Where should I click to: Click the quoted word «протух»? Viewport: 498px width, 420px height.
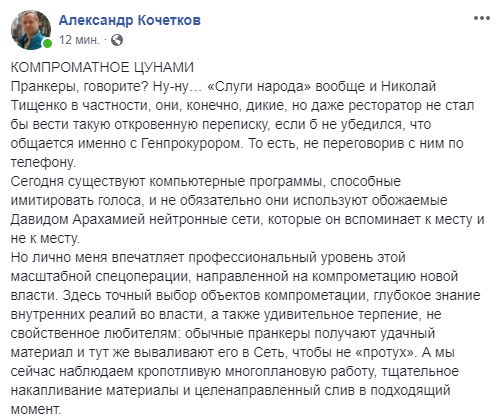pyautogui.click(x=386, y=353)
